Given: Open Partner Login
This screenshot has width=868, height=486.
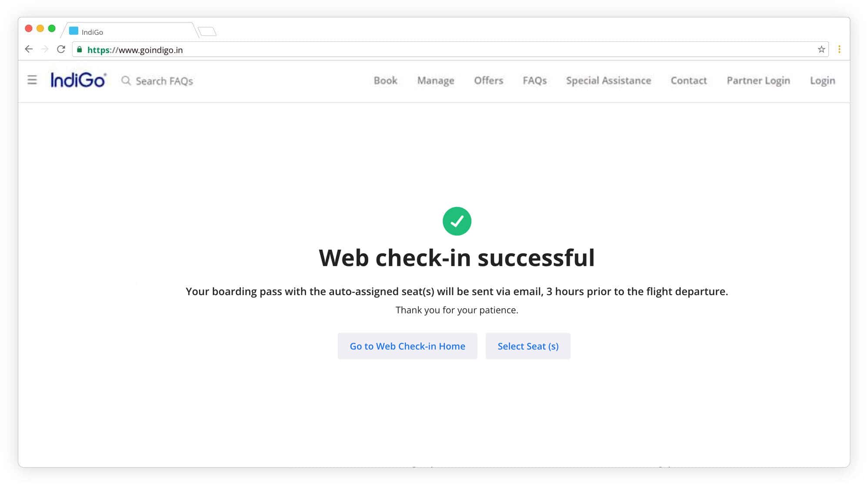Looking at the screenshot, I should click(x=758, y=81).
